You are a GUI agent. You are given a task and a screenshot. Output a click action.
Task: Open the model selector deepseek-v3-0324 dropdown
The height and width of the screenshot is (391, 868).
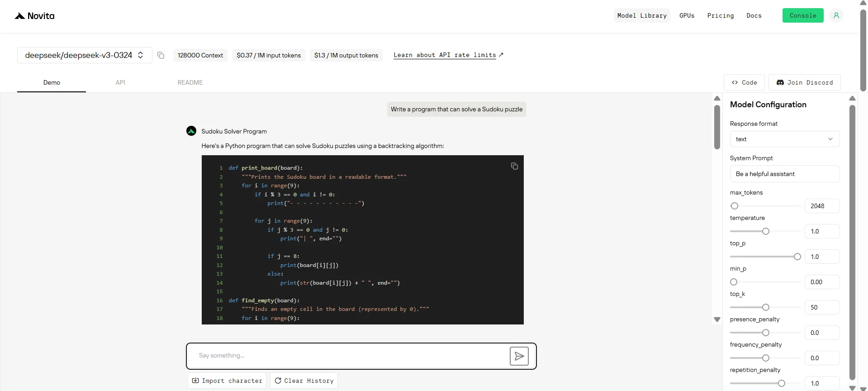pos(85,55)
